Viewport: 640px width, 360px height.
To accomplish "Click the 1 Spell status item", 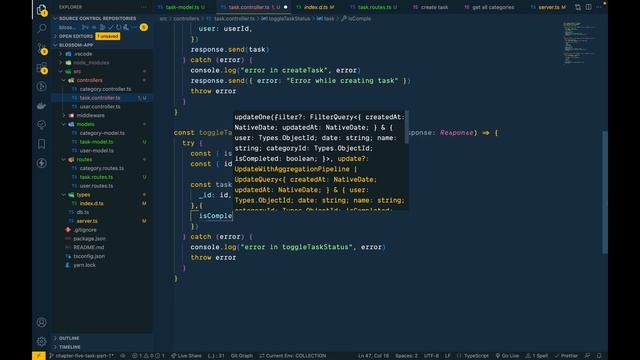I will pyautogui.click(x=536, y=356).
